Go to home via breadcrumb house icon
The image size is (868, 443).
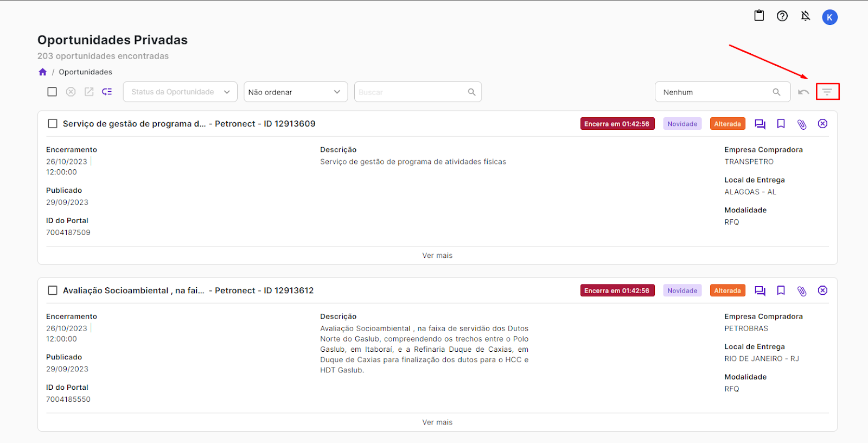43,72
